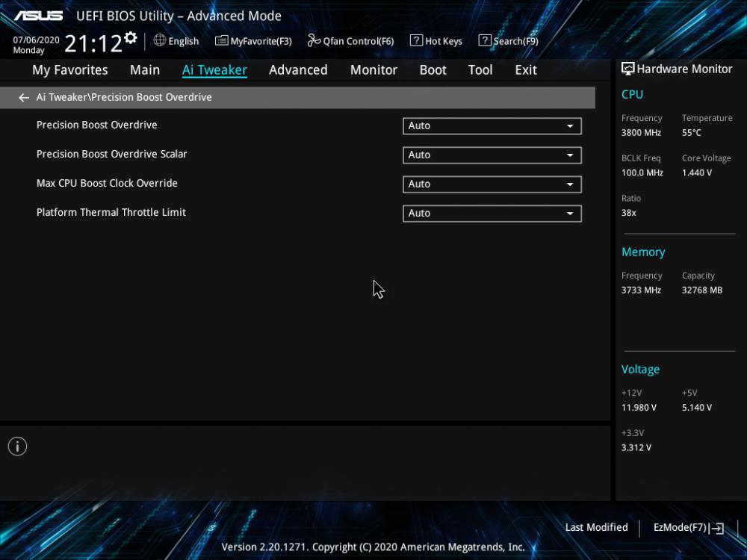The image size is (747, 560).
Task: Open the Precision Boost Overdrive Scalar dropdown
Action: point(492,155)
